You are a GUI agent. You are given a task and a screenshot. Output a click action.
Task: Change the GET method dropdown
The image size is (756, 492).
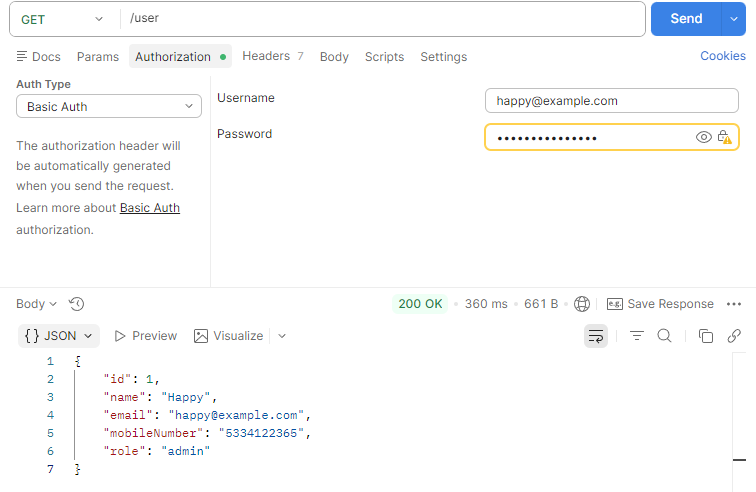62,19
